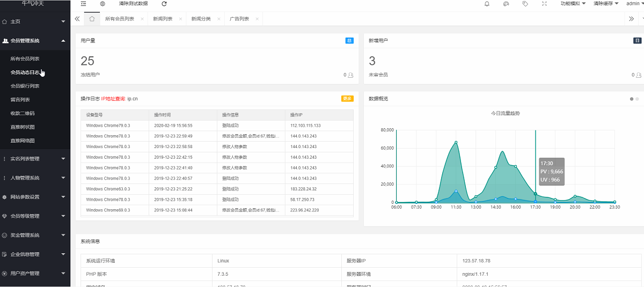Open the globe website icon in header

(103, 4)
